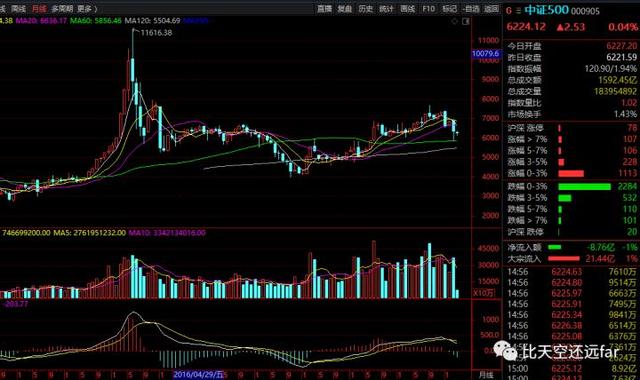Select the 2016/04/29 date marker on timeline
The height and width of the screenshot is (380, 640).
pos(198,374)
